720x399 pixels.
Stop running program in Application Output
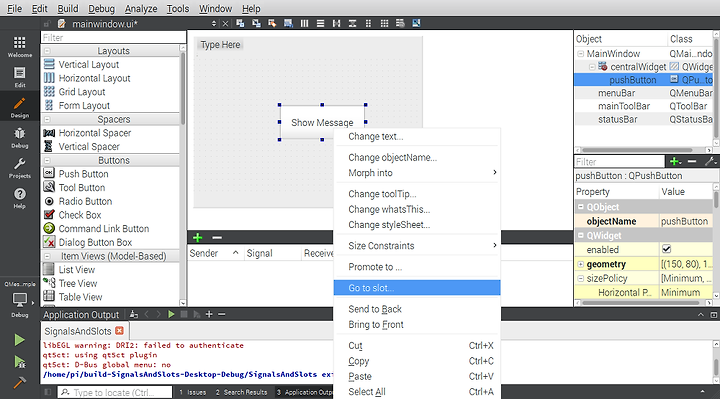[x=184, y=314]
